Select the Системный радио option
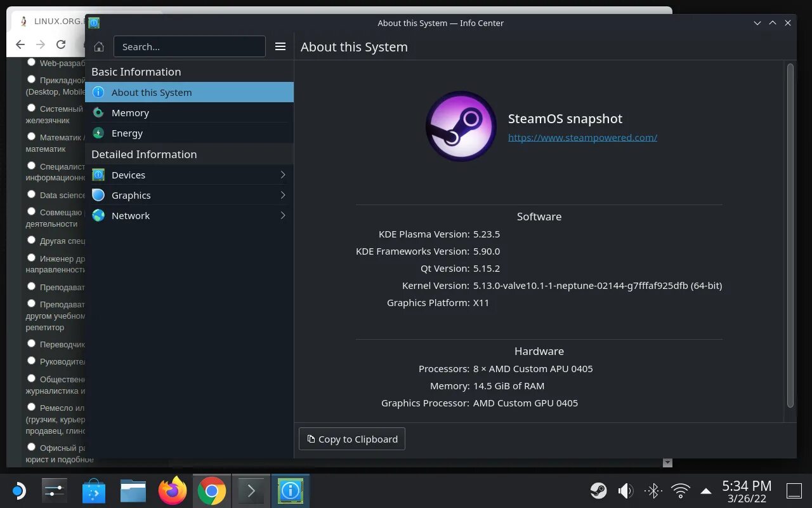This screenshot has width=812, height=508. 31,108
